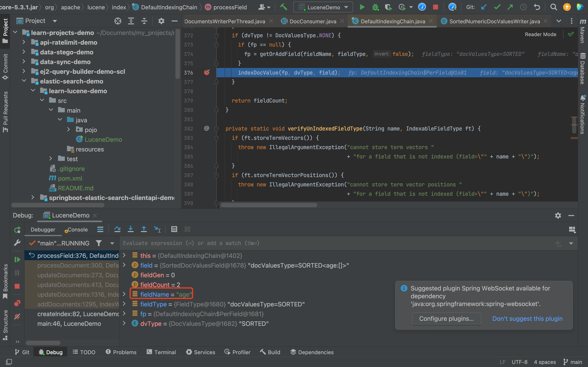Toggle Reader Mode in the editor
This screenshot has width=588, height=367.
coord(540,35)
